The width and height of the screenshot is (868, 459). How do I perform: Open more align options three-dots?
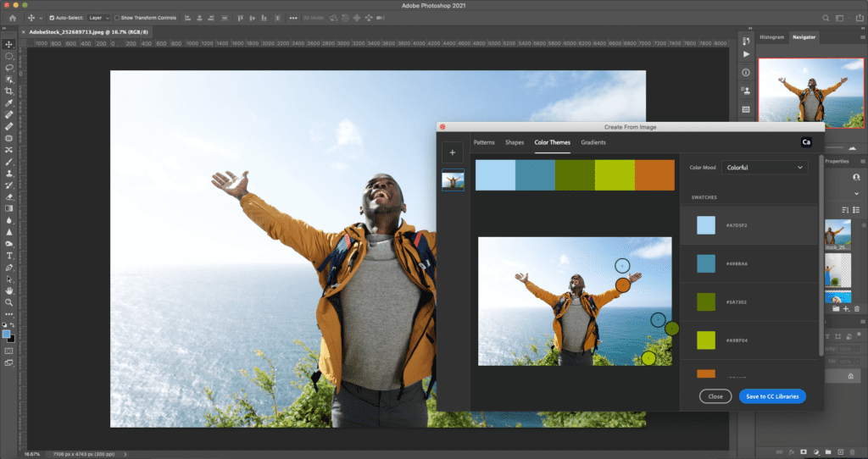[x=292, y=18]
